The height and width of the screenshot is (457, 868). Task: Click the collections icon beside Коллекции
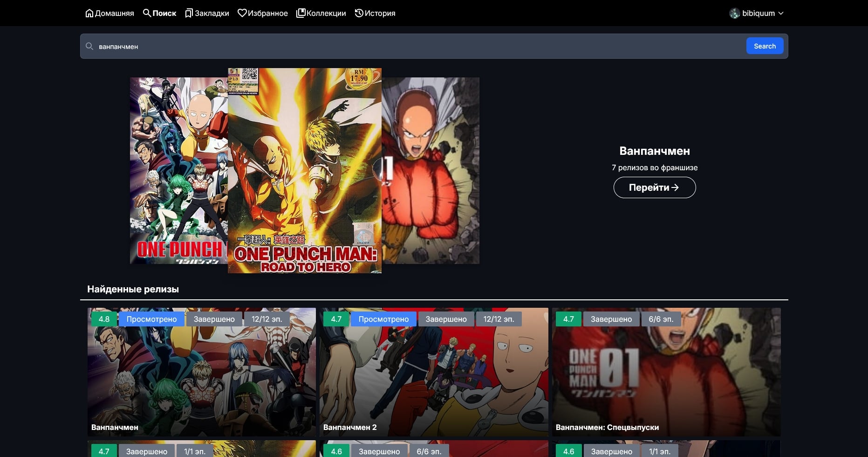click(x=301, y=13)
